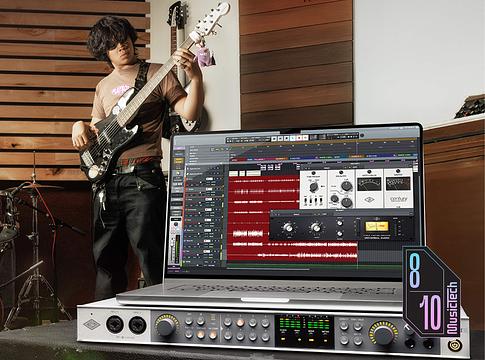Viewport: 485px width, 360px height.
Task: Turn the large knob on the first white plugin module
Action: click(x=313, y=187)
